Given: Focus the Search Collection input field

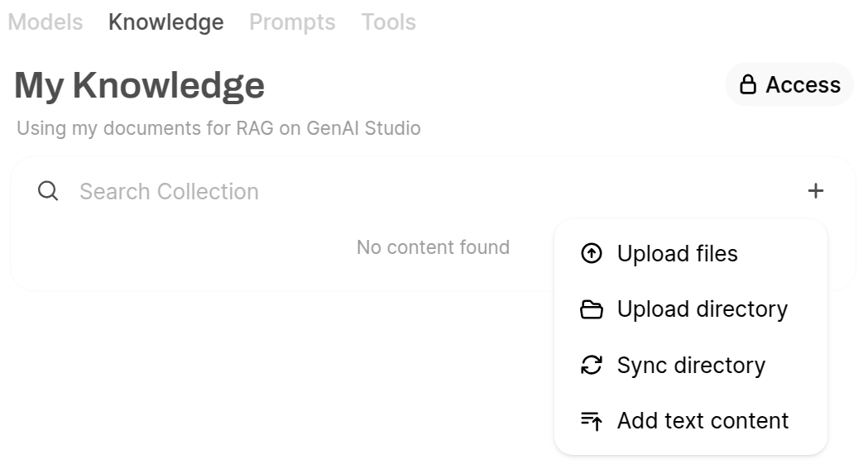Looking at the screenshot, I should pos(438,191).
